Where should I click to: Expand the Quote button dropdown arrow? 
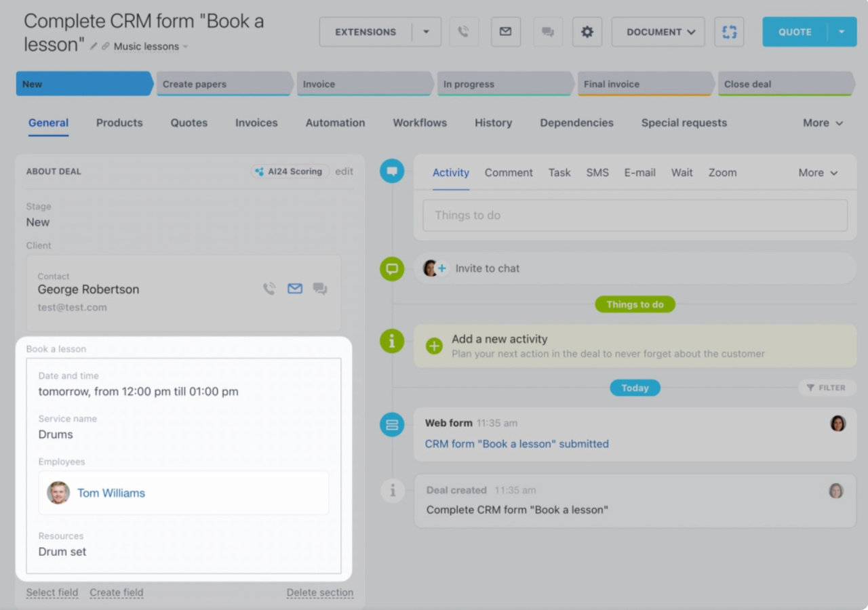point(842,32)
